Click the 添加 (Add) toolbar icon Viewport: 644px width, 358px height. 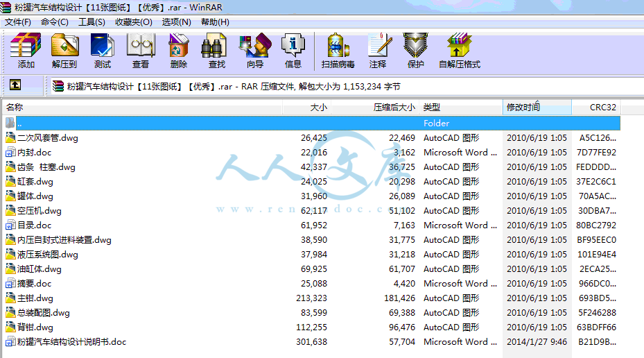click(x=26, y=45)
